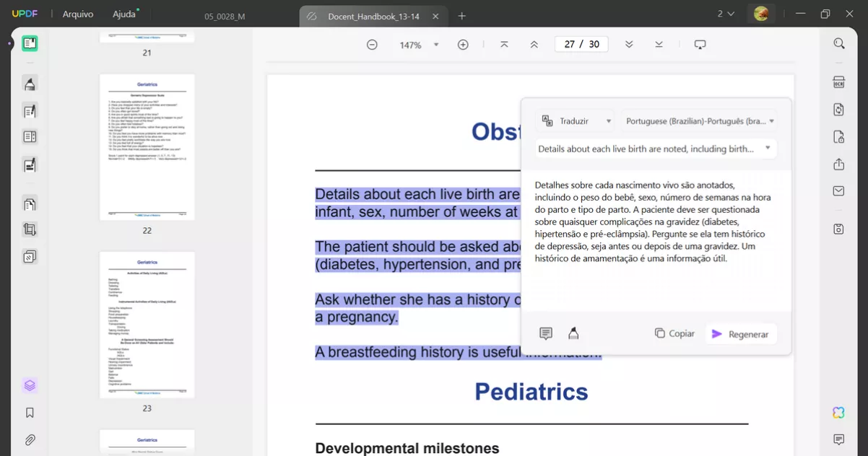Image resolution: width=868 pixels, height=456 pixels.
Task: Click the highlighter icon in translation popup
Action: tap(573, 333)
